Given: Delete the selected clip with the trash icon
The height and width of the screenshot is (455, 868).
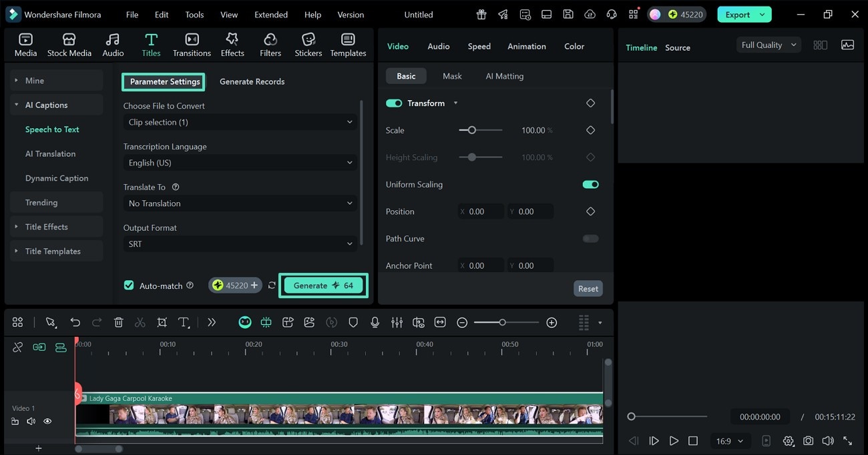Looking at the screenshot, I should point(118,322).
